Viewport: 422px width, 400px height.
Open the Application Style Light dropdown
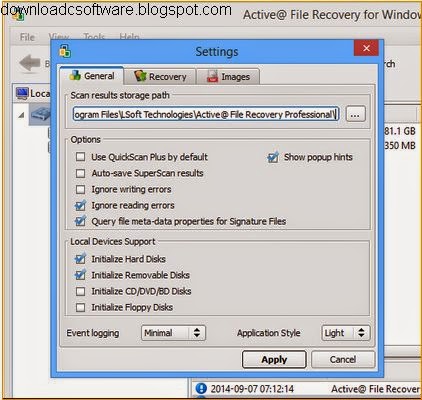tap(345, 333)
